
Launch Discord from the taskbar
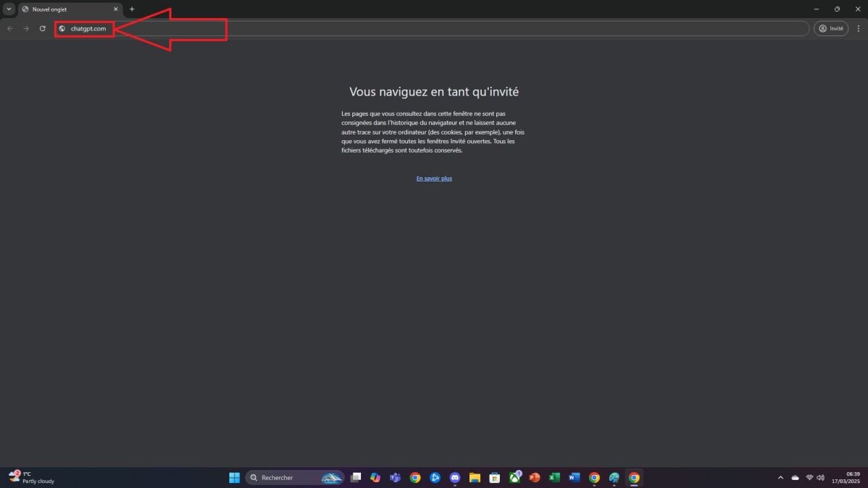pyautogui.click(x=455, y=477)
